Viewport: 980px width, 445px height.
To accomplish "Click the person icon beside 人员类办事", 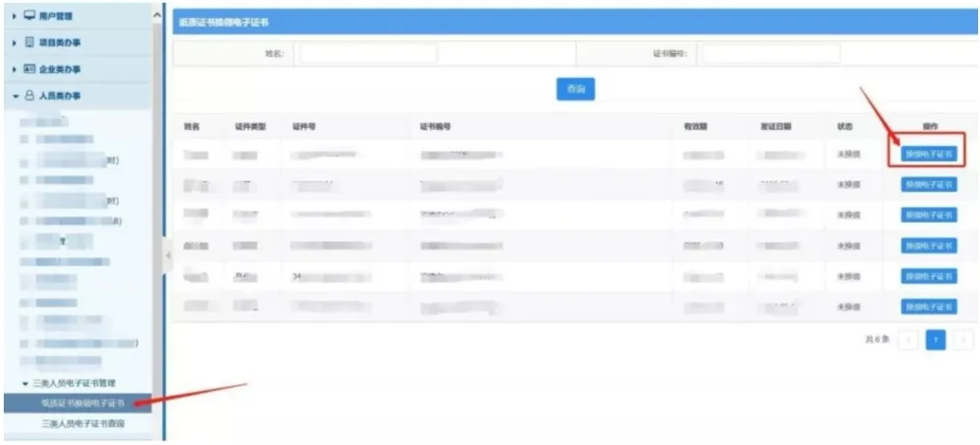I will (28, 96).
